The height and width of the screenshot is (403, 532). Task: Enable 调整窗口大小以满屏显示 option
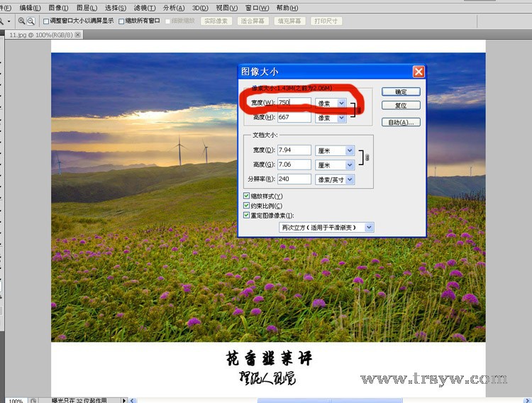click(x=47, y=21)
